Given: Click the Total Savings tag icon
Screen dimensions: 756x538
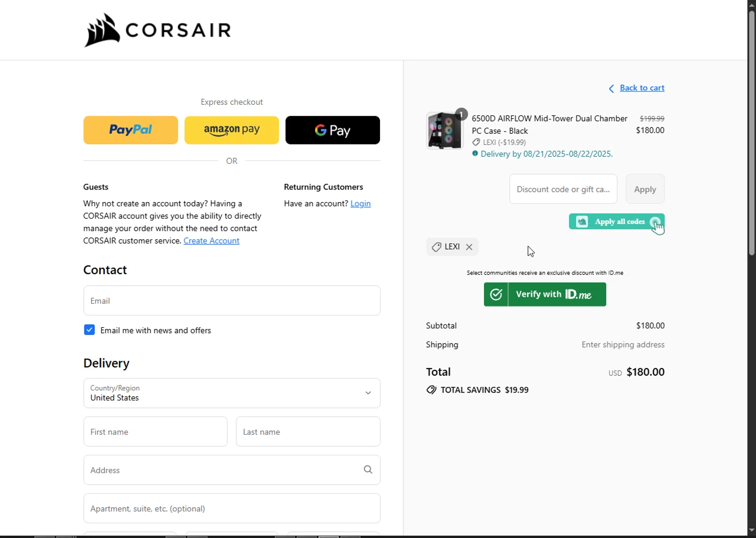Looking at the screenshot, I should tap(431, 390).
